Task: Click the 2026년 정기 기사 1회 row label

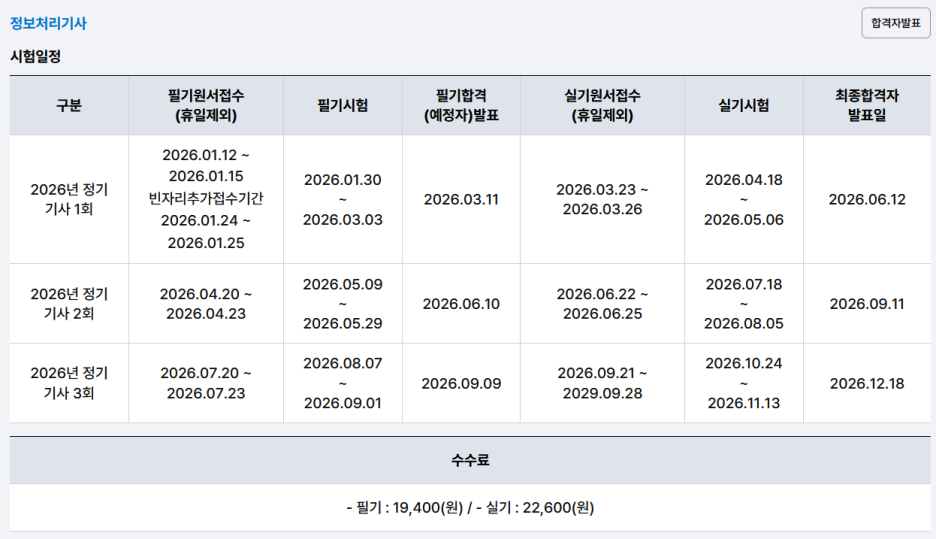Action: (x=69, y=199)
